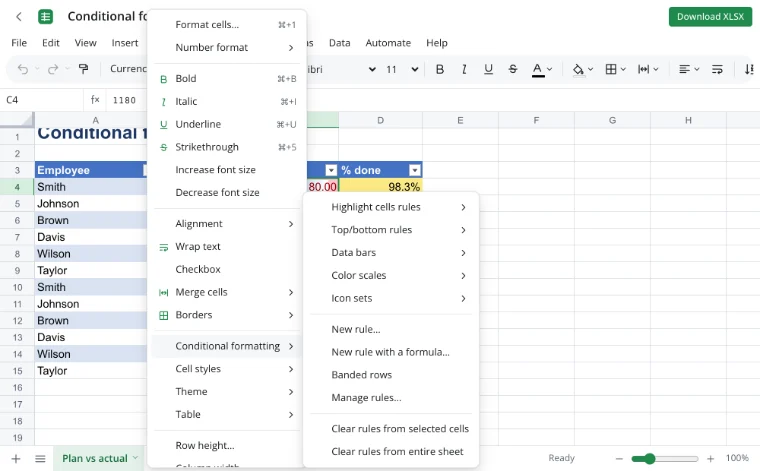Select Checkbox in the context menu

227,269
